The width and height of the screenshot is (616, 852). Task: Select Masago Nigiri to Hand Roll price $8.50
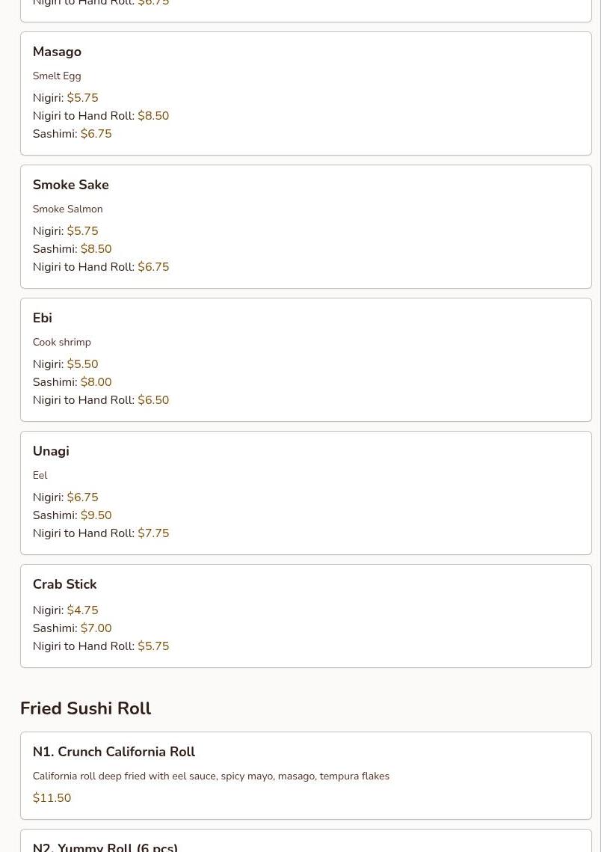coord(153,116)
